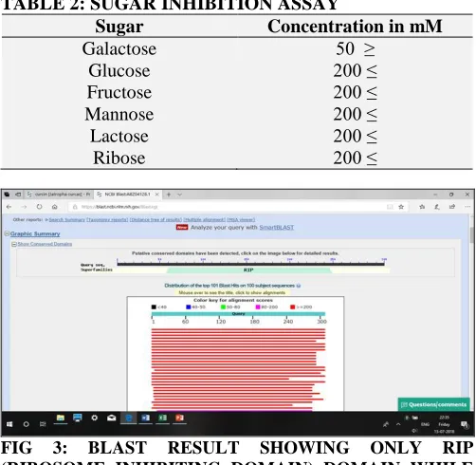Click the black <40 color key swatch
The width and height of the screenshot is (476, 465).
pos(154,307)
